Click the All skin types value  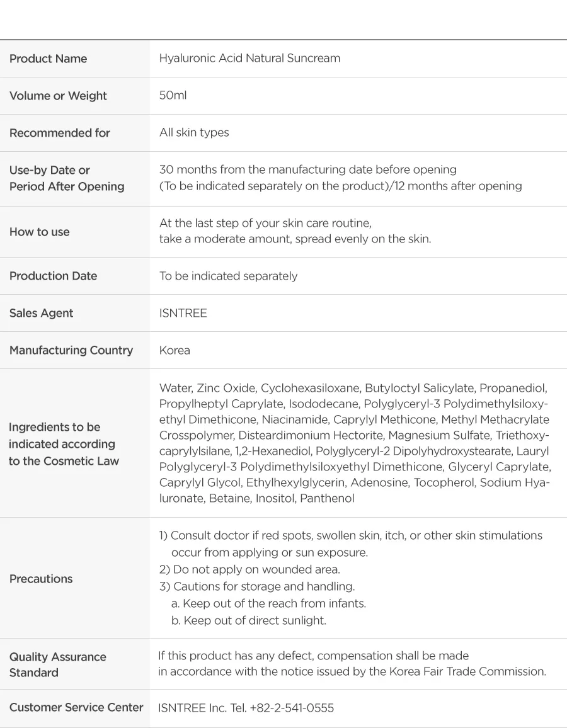point(194,132)
